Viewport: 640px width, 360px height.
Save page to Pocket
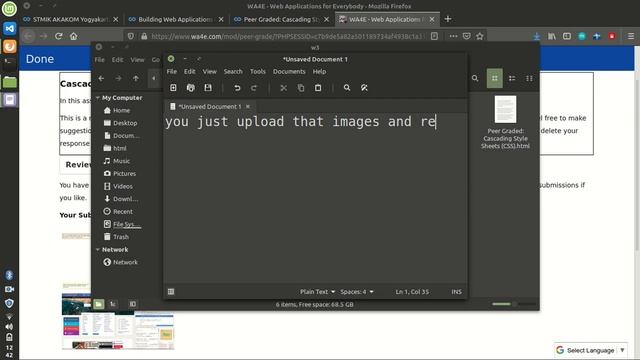tap(467, 36)
